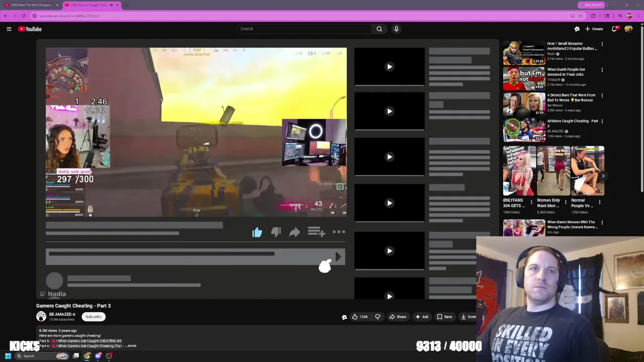644x362 pixels.
Task: Subscribe to the BE AMAZED channel
Action: coord(94,317)
